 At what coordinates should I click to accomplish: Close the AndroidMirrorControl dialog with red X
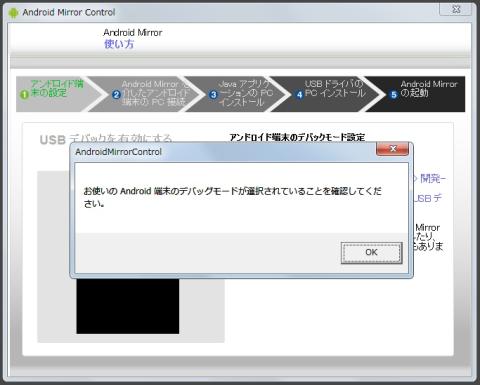coord(392,149)
